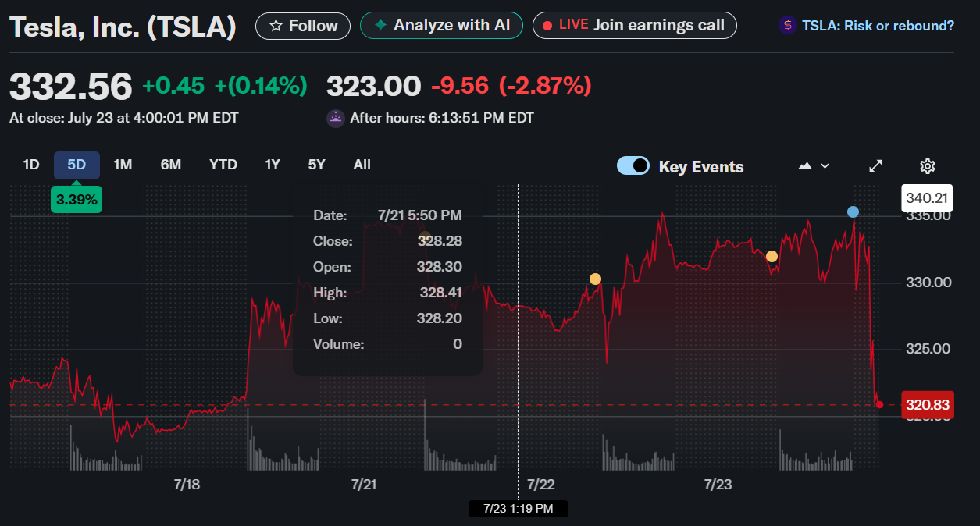Viewport: 980px width, 526px height.
Task: Switch to the 1D time range tab
Action: coord(30,165)
